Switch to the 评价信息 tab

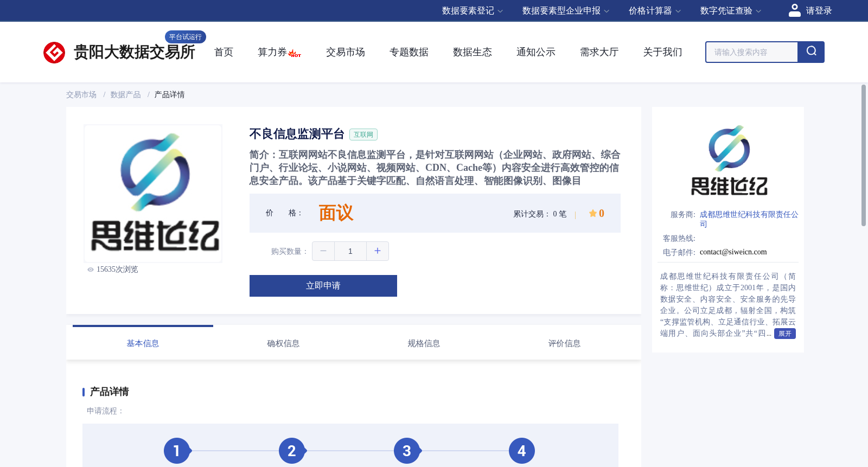pyautogui.click(x=564, y=343)
